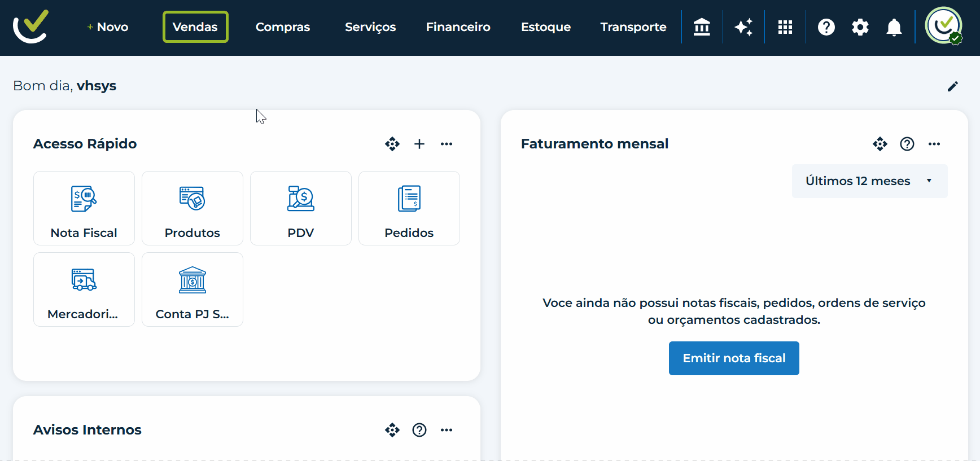Open the bank account icon in navbar

[702, 27]
